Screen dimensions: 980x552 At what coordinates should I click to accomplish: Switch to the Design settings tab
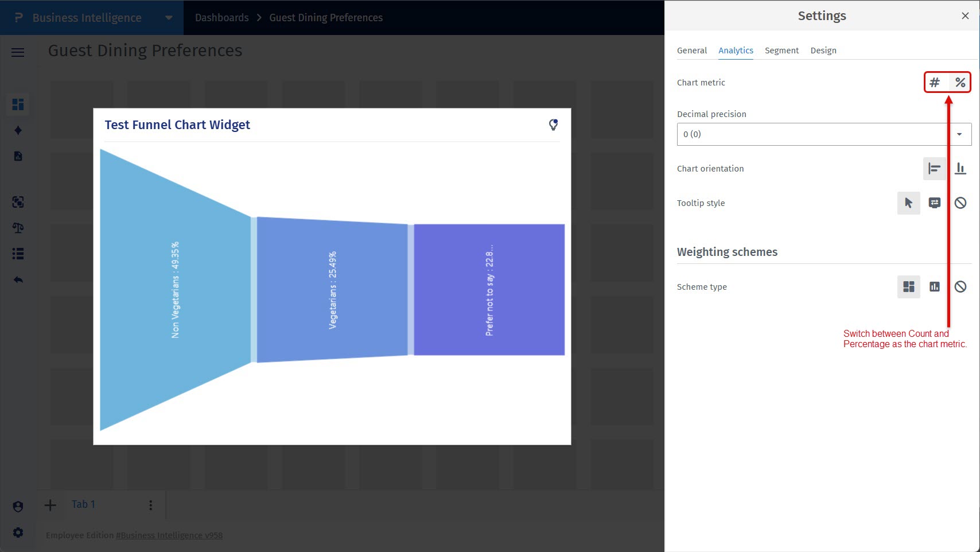(x=823, y=50)
